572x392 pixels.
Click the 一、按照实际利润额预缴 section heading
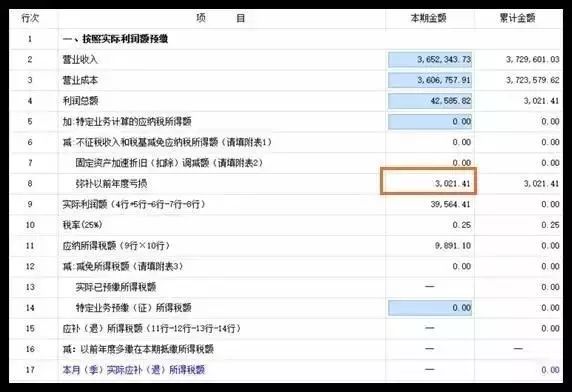coord(115,39)
